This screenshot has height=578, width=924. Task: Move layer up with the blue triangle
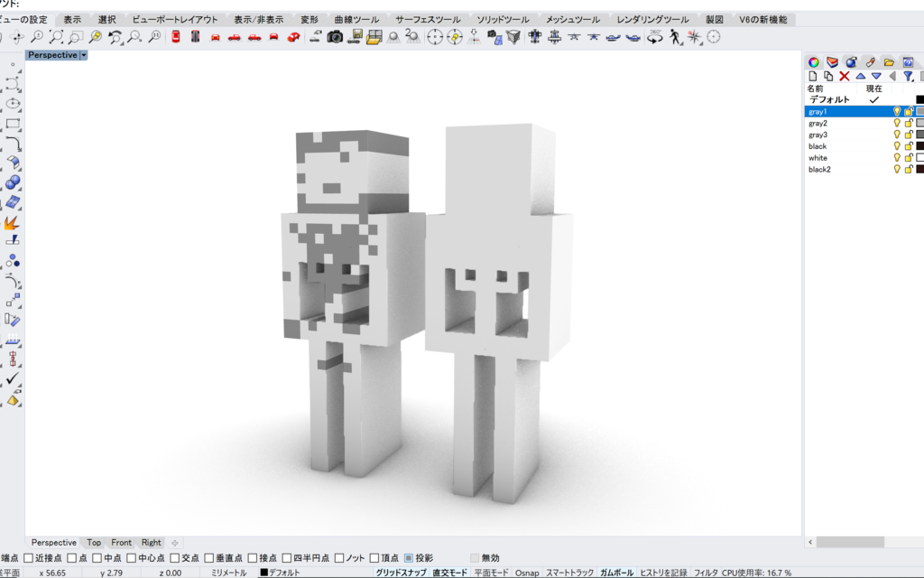860,76
